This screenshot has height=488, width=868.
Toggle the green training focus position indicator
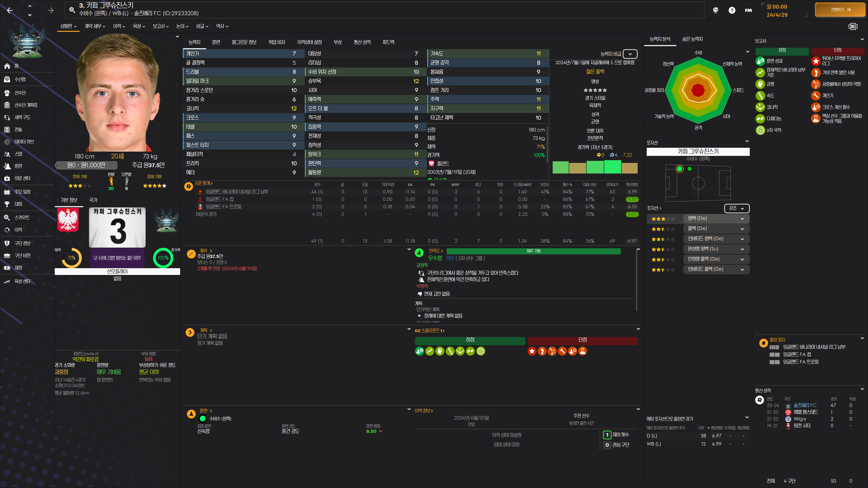click(203, 419)
